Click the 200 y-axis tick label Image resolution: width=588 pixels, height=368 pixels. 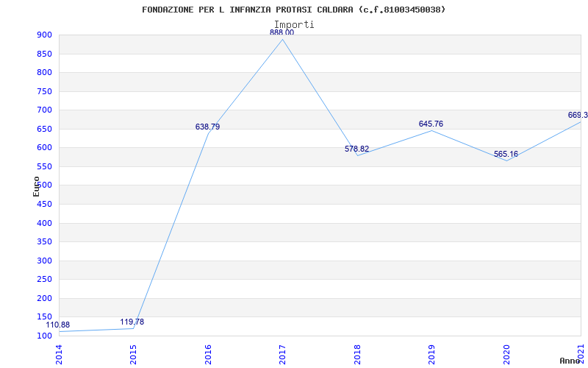pyautogui.click(x=44, y=298)
